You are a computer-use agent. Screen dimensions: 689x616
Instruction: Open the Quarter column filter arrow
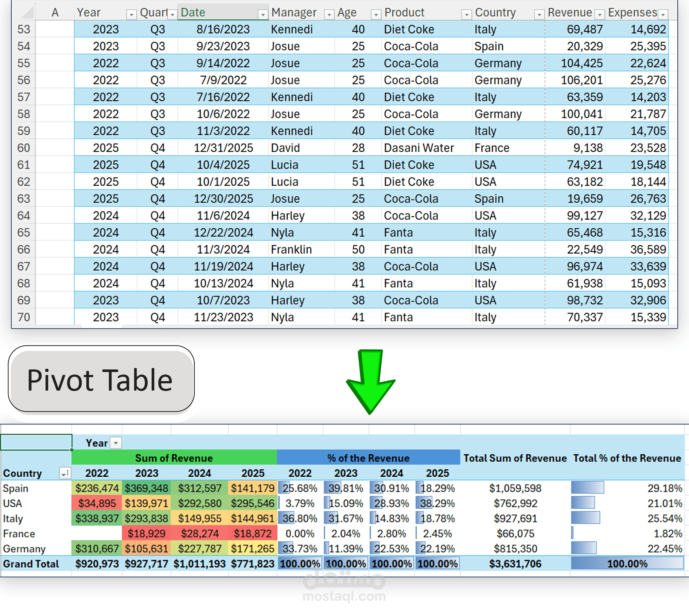coord(172,14)
